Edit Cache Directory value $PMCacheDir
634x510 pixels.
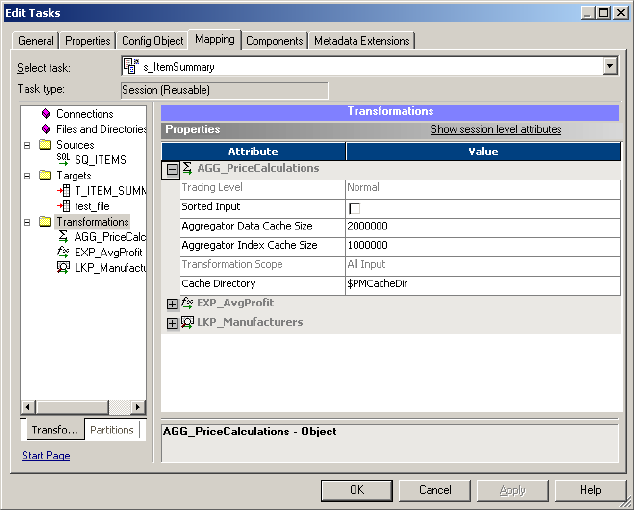pyautogui.click(x=483, y=284)
